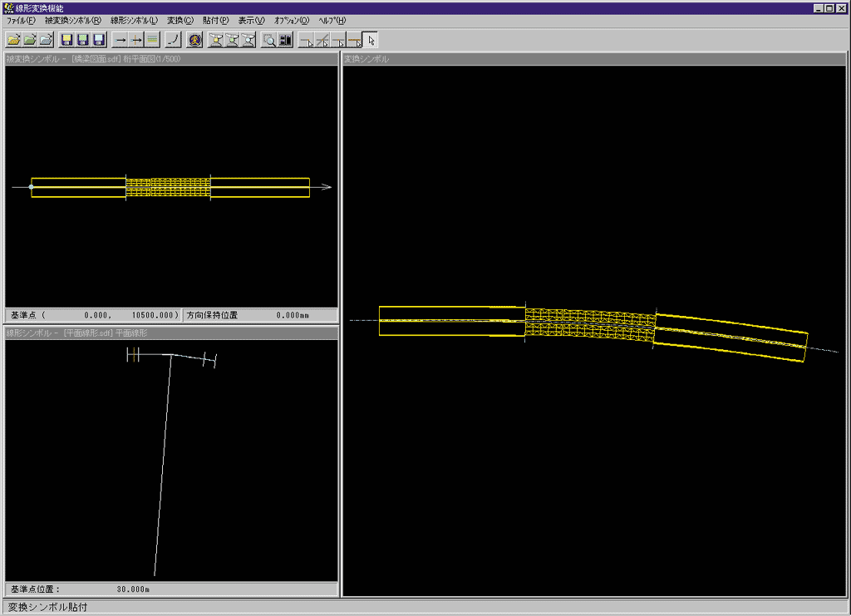Click the horizontal green lines toolbar icon

(153, 40)
